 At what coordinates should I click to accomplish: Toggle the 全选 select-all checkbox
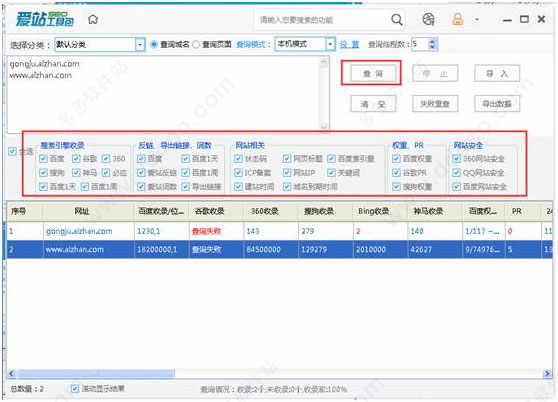coord(12,152)
